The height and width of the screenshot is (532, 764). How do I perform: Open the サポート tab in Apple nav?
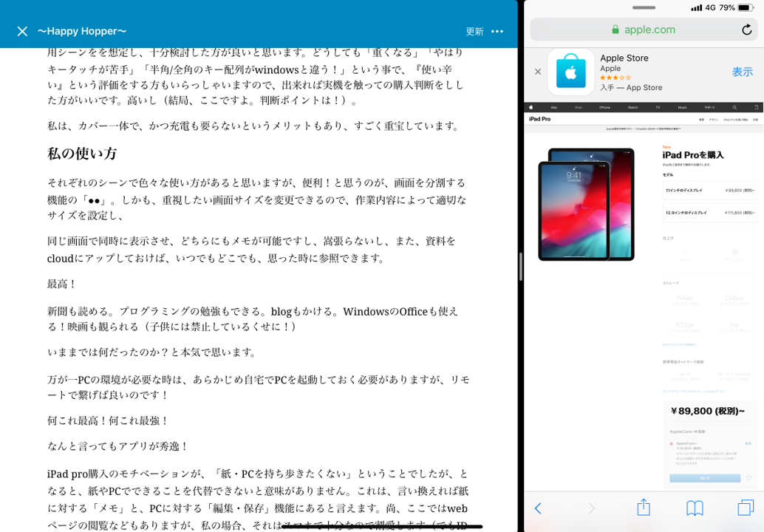[x=709, y=107]
